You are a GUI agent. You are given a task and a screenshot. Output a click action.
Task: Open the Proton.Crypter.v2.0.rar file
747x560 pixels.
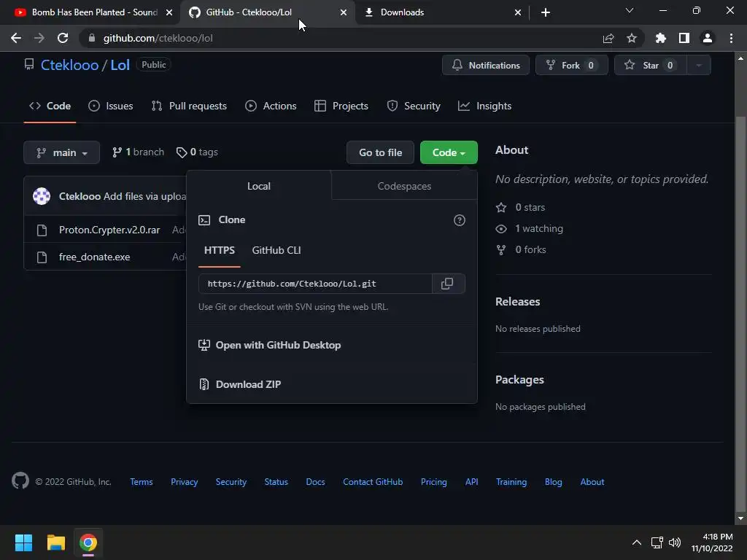109,230
